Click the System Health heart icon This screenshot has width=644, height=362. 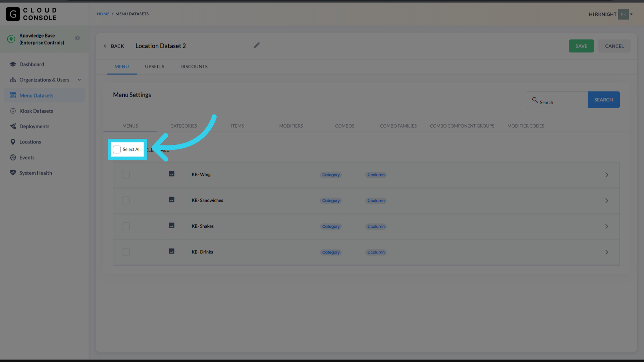(13, 173)
